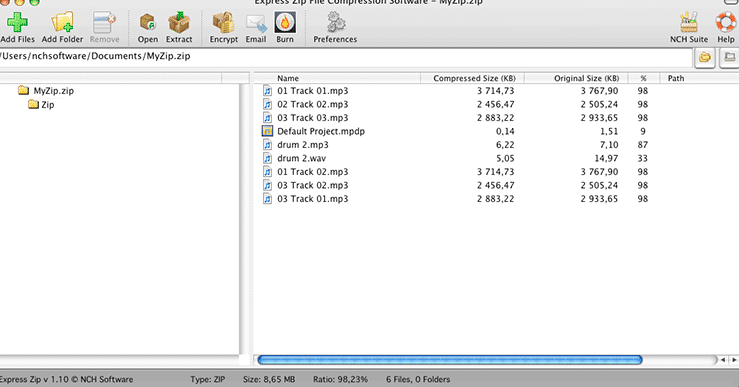Image resolution: width=739 pixels, height=387 pixels.
Task: Click the Burn disc icon
Action: [x=285, y=22]
